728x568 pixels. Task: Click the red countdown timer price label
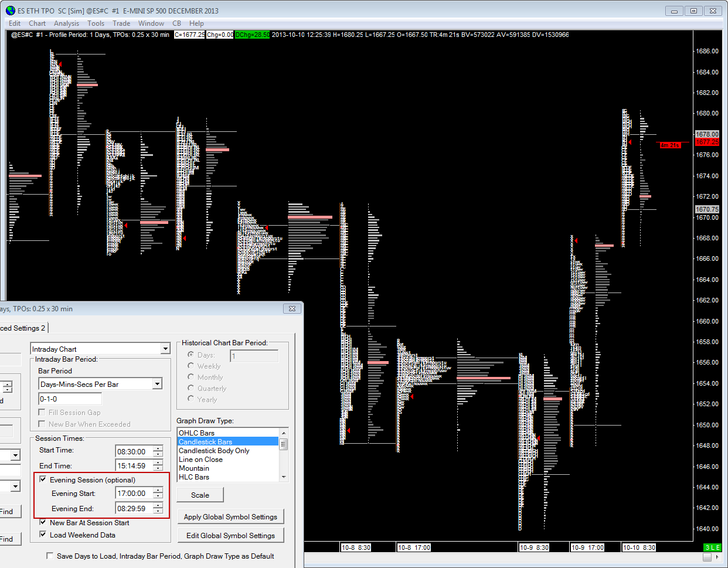pos(669,145)
